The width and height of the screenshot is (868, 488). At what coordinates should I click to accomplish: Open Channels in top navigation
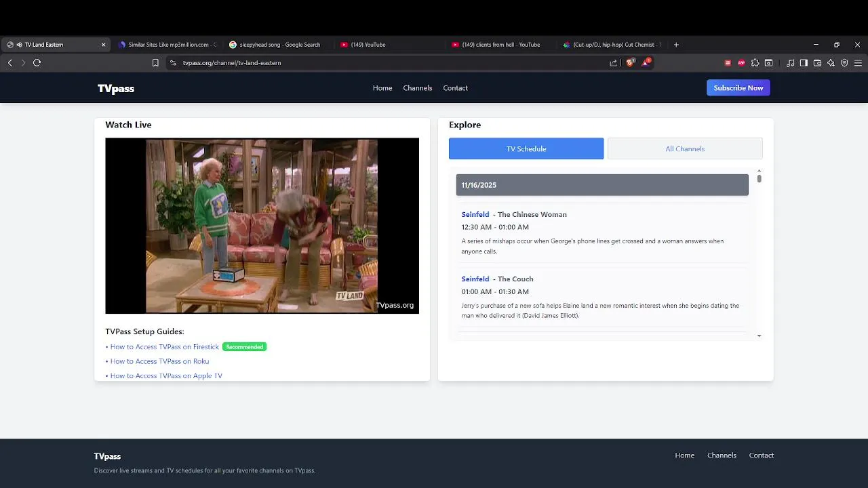point(418,88)
